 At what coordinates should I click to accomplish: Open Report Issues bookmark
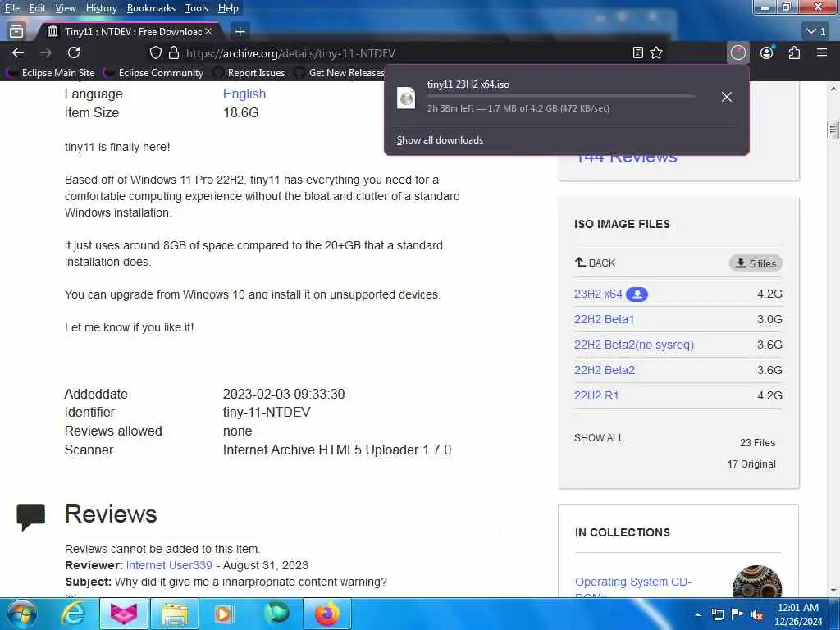click(249, 72)
